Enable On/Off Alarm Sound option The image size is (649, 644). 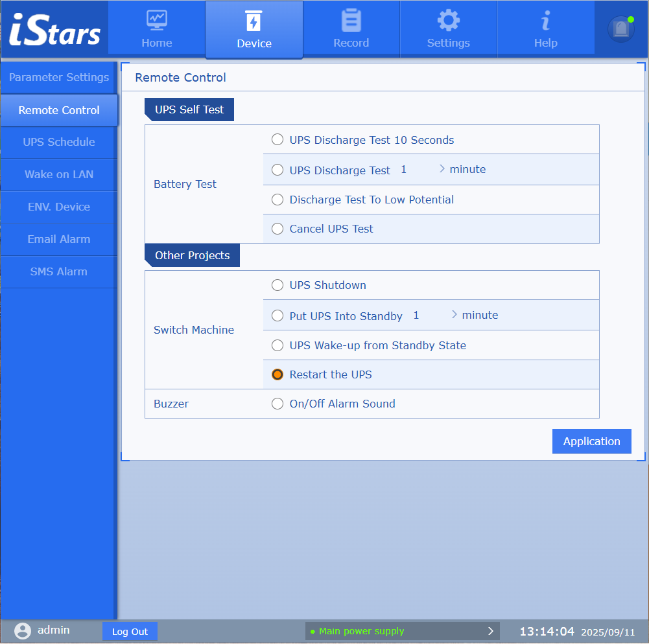pyautogui.click(x=277, y=404)
